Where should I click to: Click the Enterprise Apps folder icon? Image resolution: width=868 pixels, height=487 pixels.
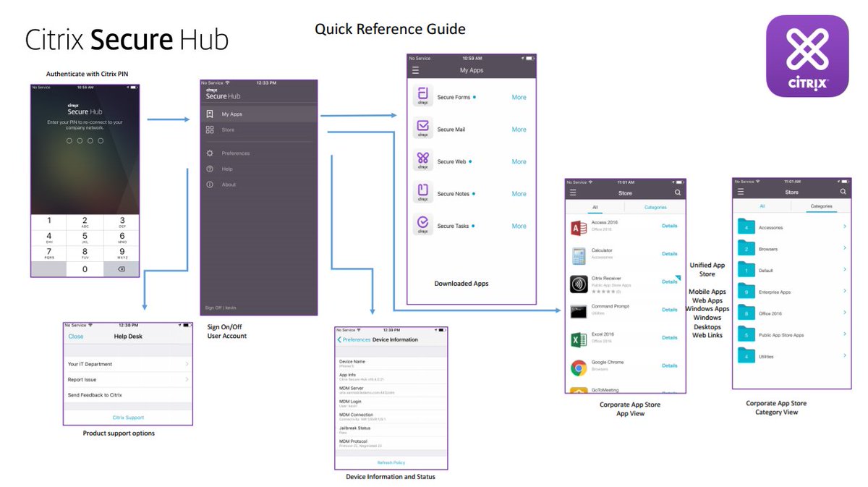point(746,292)
